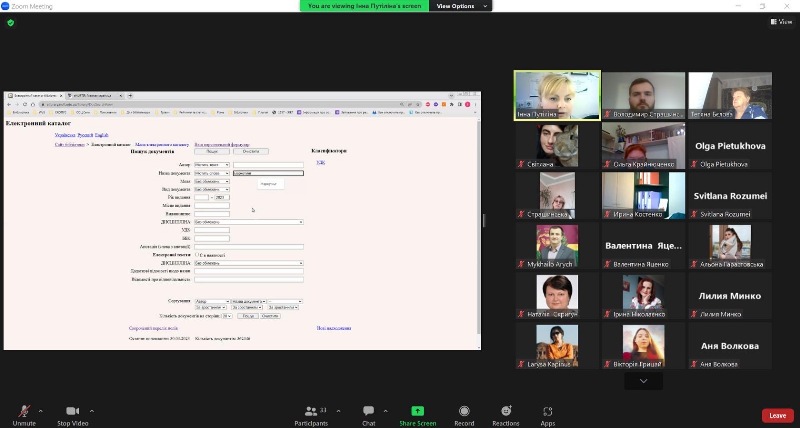Click the Українська language link
This screenshot has height=428, width=800.
coord(65,135)
